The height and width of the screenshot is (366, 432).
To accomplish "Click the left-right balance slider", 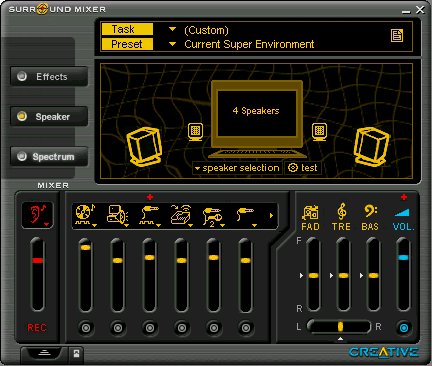I will (339, 326).
